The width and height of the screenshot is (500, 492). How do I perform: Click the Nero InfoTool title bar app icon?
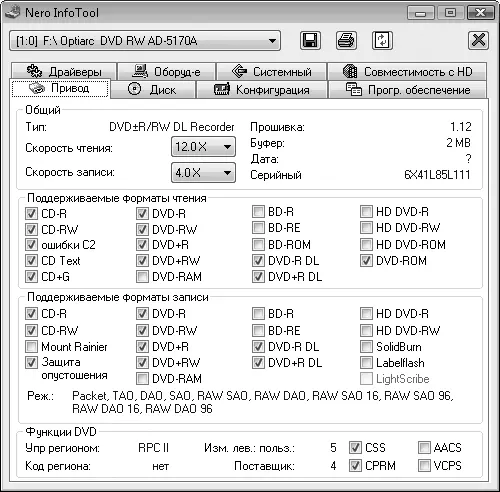pyautogui.click(x=13, y=13)
